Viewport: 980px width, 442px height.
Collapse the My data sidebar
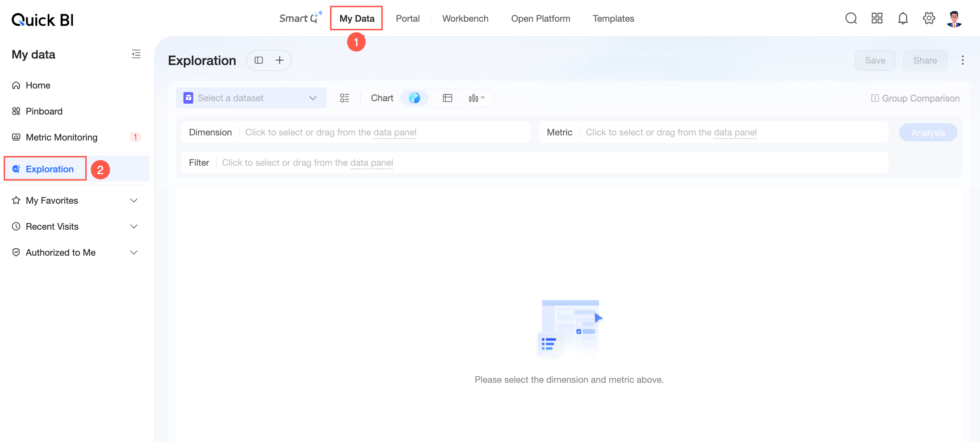click(x=136, y=54)
